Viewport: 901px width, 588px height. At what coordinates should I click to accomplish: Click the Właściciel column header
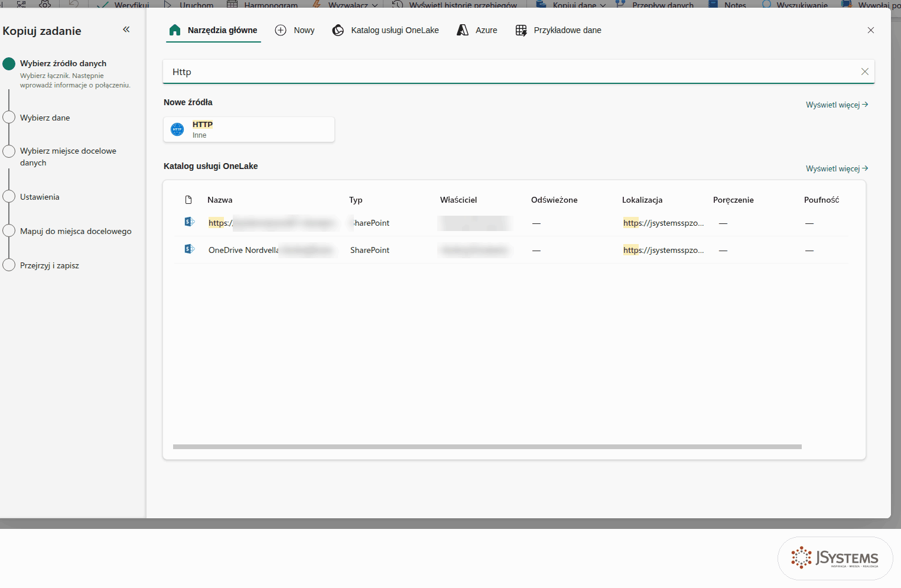[x=458, y=200]
